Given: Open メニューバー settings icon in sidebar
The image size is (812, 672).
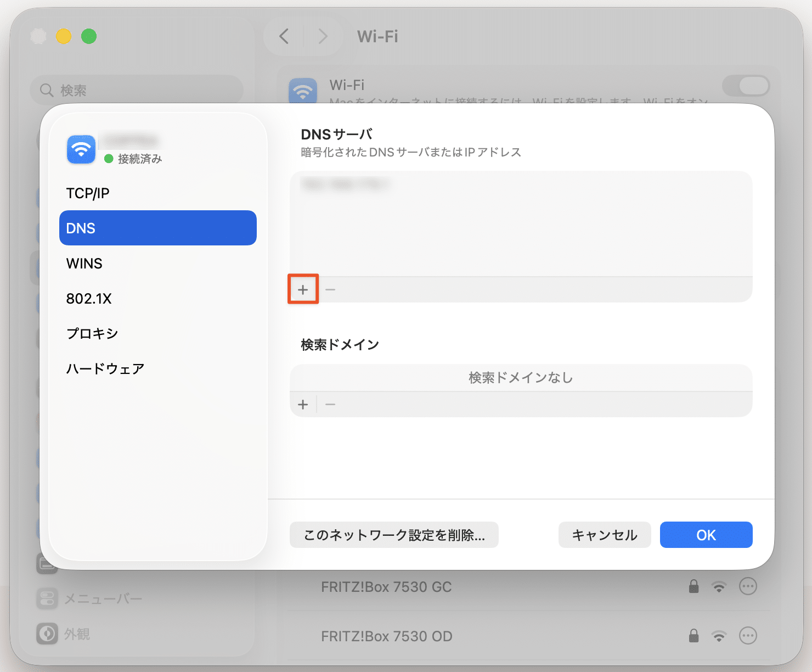Looking at the screenshot, I should point(47,598).
